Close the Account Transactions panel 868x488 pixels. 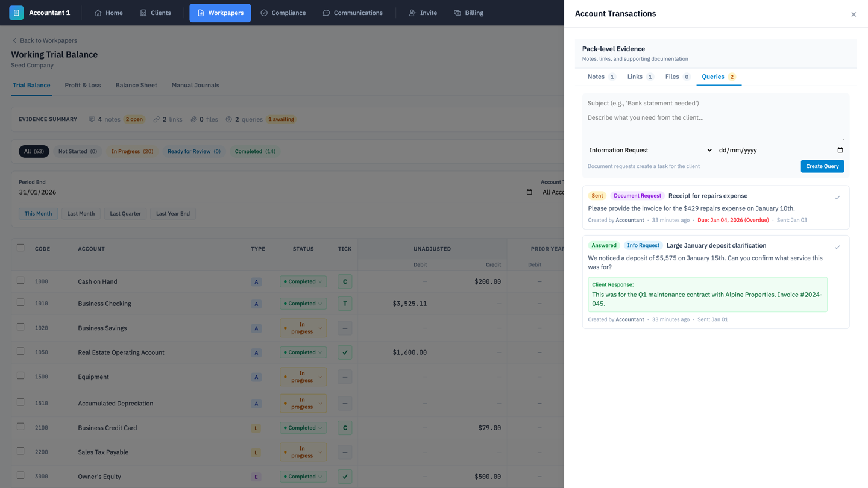pyautogui.click(x=853, y=14)
